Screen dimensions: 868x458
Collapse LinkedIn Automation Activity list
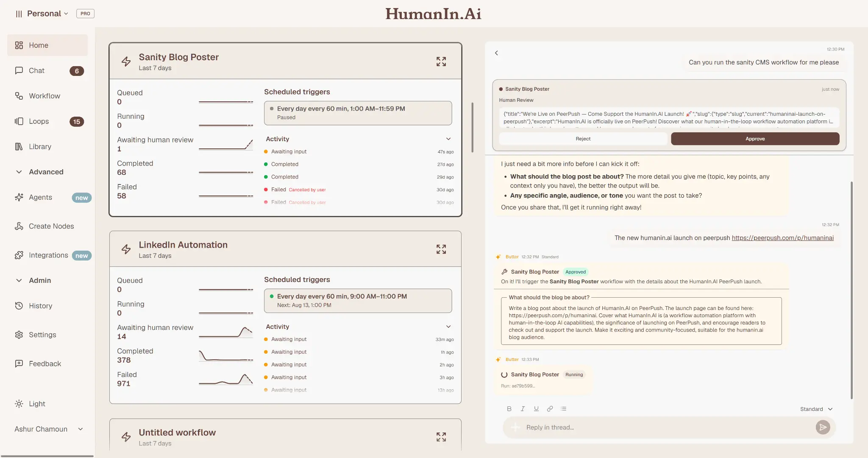(448, 327)
